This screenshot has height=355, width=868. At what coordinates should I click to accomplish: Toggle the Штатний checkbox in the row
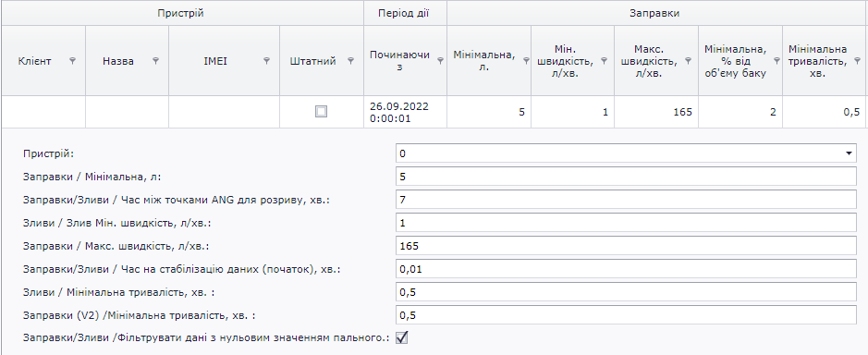tap(321, 112)
